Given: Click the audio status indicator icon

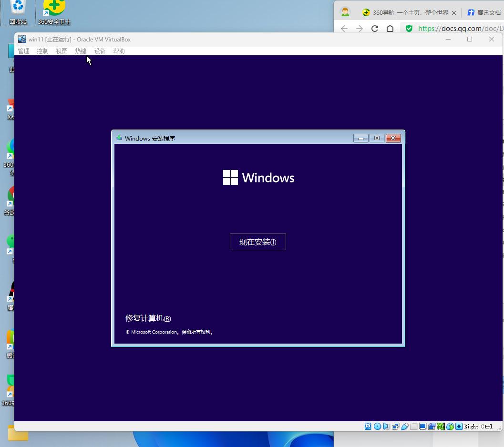Looking at the screenshot, I should pyautogui.click(x=386, y=427).
